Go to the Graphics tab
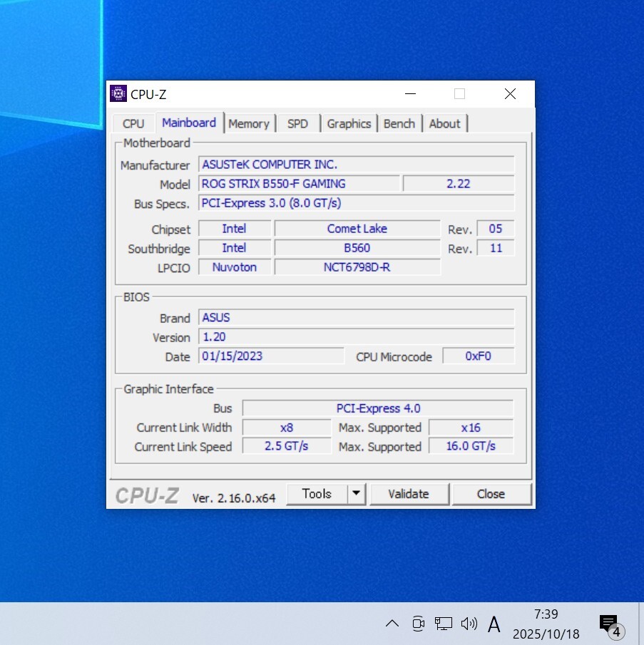644x645 pixels. point(349,123)
